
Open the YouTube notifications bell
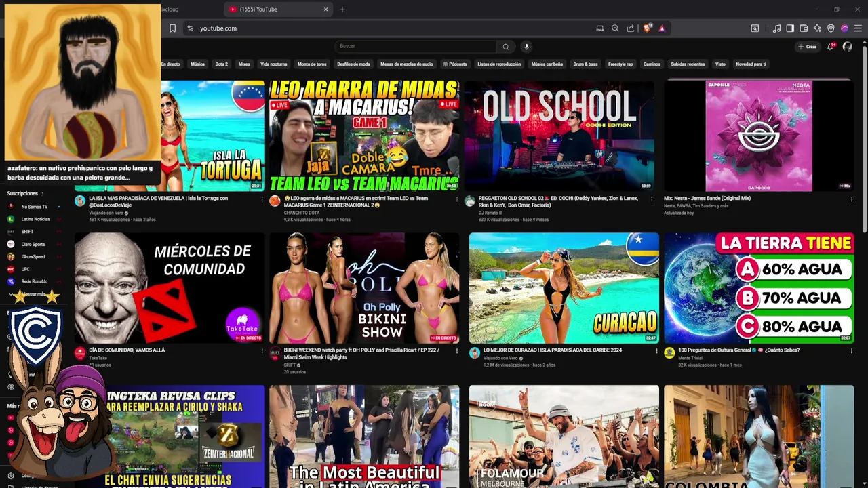tap(830, 47)
